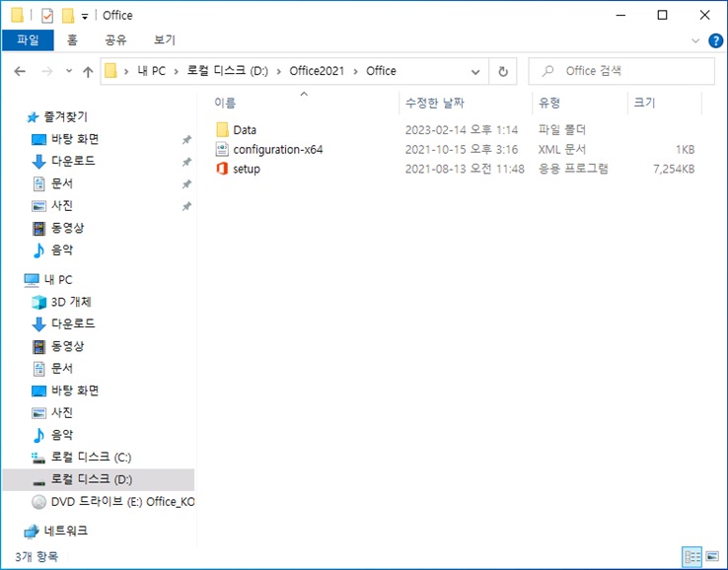Select the setup file name
This screenshot has width=728, height=570.
pyautogui.click(x=247, y=169)
